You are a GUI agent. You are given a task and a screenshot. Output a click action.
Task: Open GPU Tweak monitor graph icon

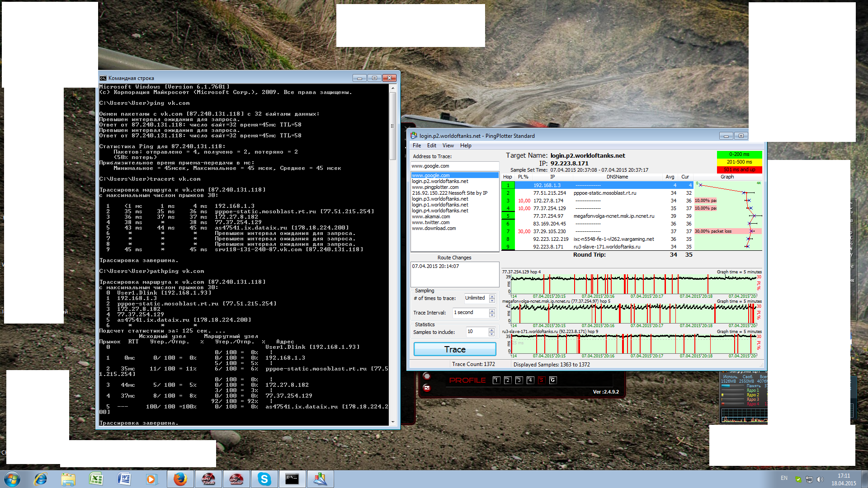click(426, 388)
